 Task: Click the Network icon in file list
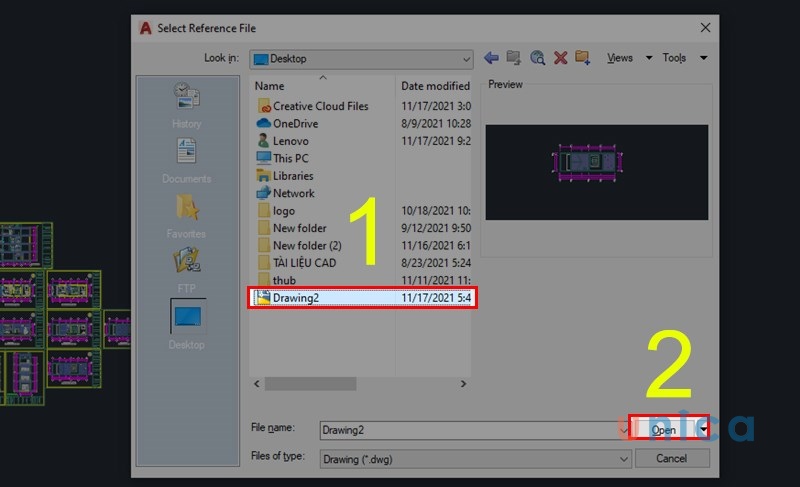[x=263, y=193]
